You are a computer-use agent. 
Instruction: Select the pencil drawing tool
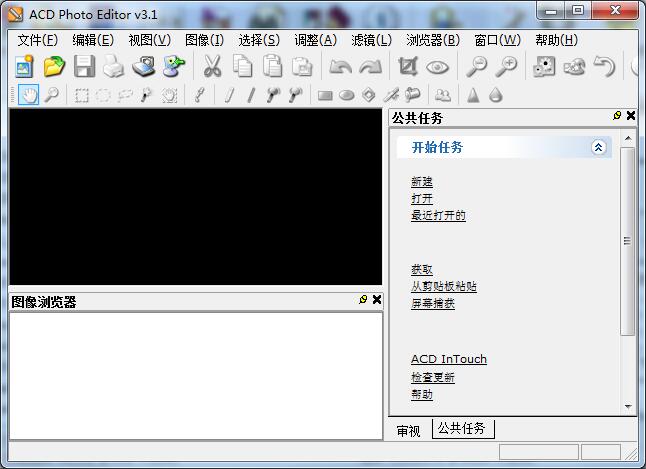pyautogui.click(x=230, y=95)
